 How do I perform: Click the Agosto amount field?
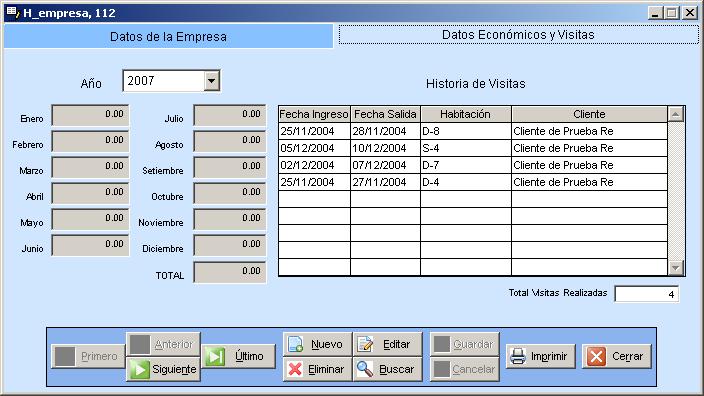click(230, 141)
